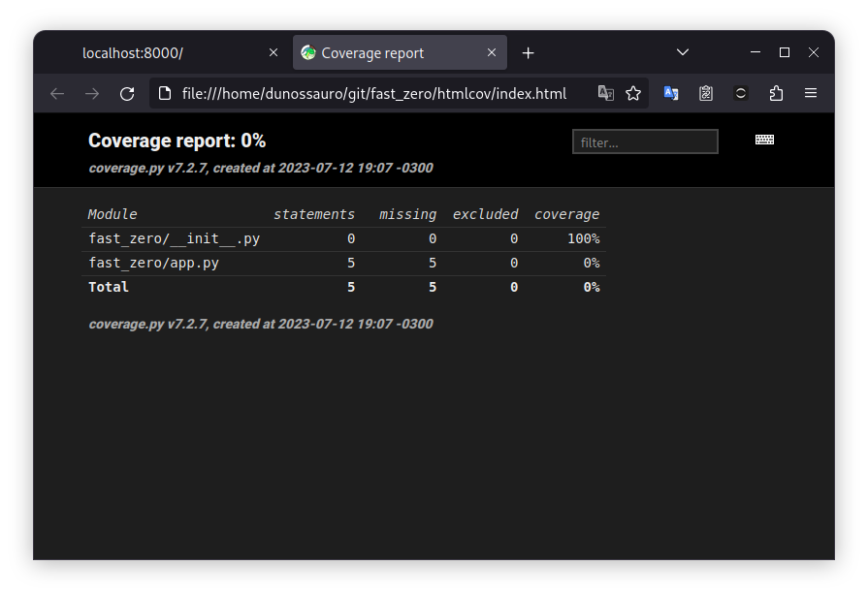Sort the table by the Module column
This screenshot has height=596, width=868.
tap(113, 214)
